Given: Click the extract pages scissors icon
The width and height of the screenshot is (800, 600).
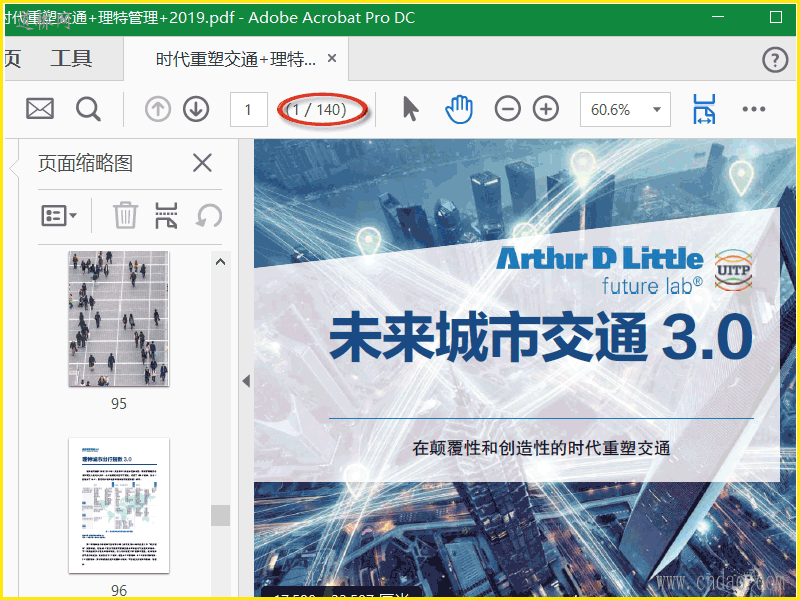Looking at the screenshot, I should (166, 215).
